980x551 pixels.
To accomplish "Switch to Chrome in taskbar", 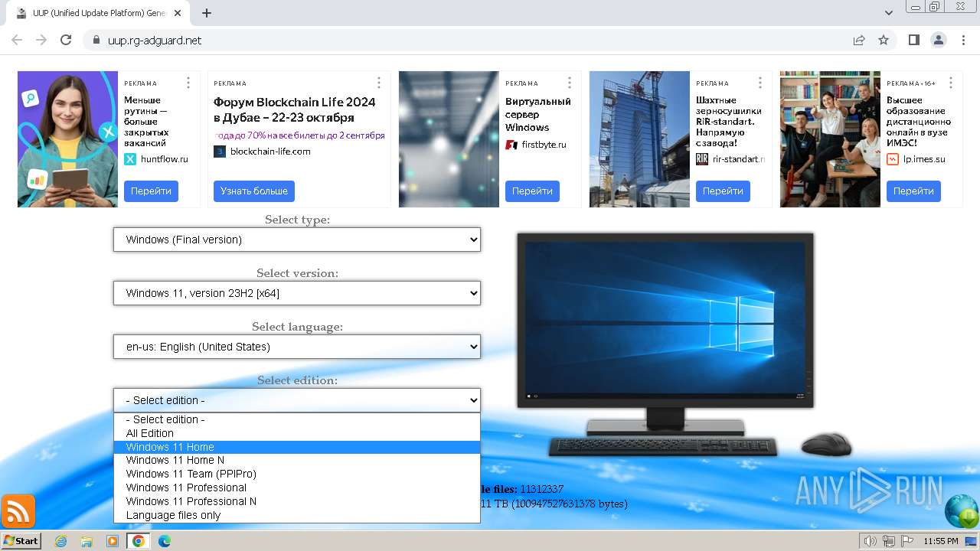I will pyautogui.click(x=139, y=541).
